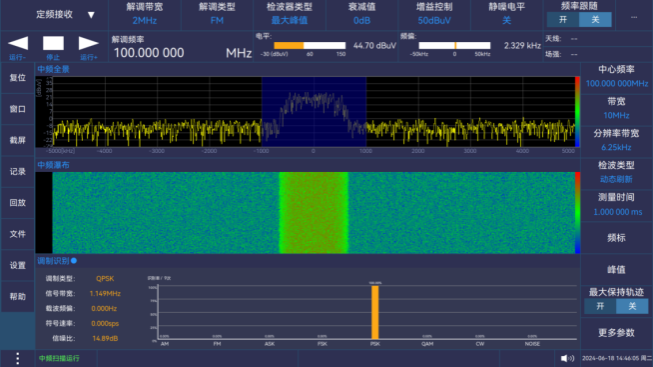Change 带宽 10MHz setting

pyautogui.click(x=616, y=109)
